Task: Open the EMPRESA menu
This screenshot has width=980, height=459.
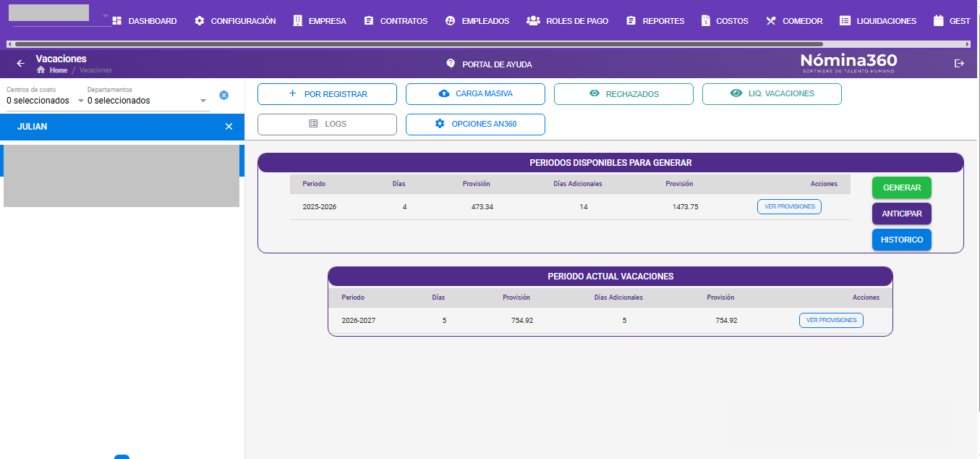Action: point(319,21)
